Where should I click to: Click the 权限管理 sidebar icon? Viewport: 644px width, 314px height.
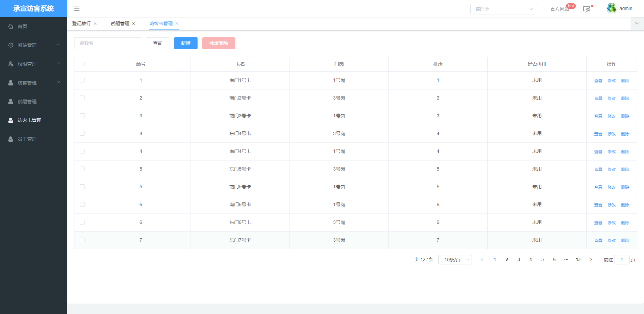11,64
